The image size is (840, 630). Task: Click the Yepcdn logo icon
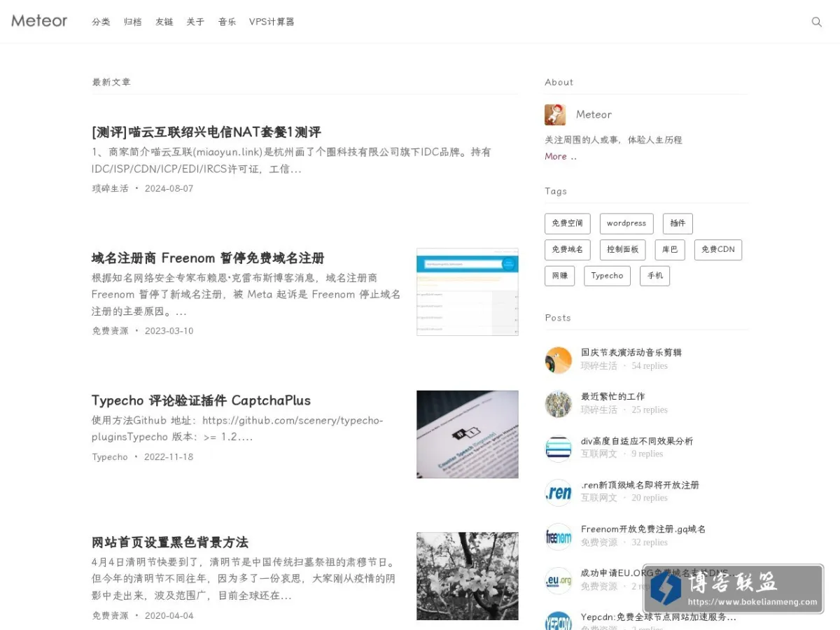click(x=559, y=621)
